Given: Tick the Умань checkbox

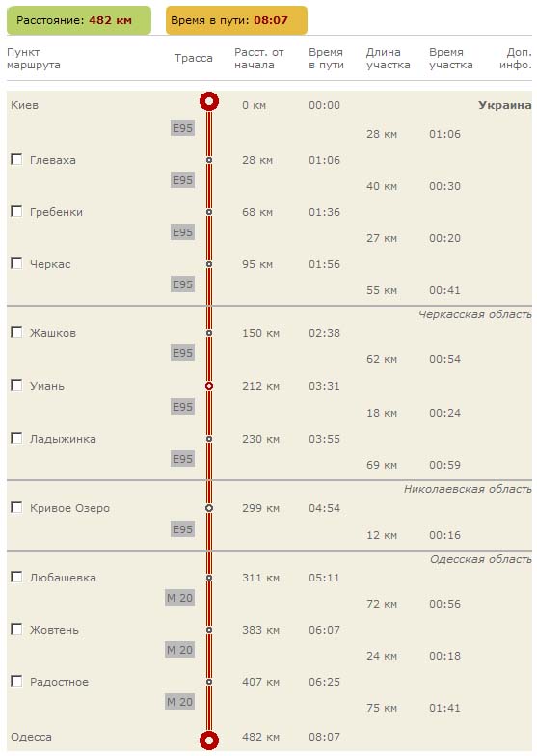Looking at the screenshot, I should click(16, 385).
